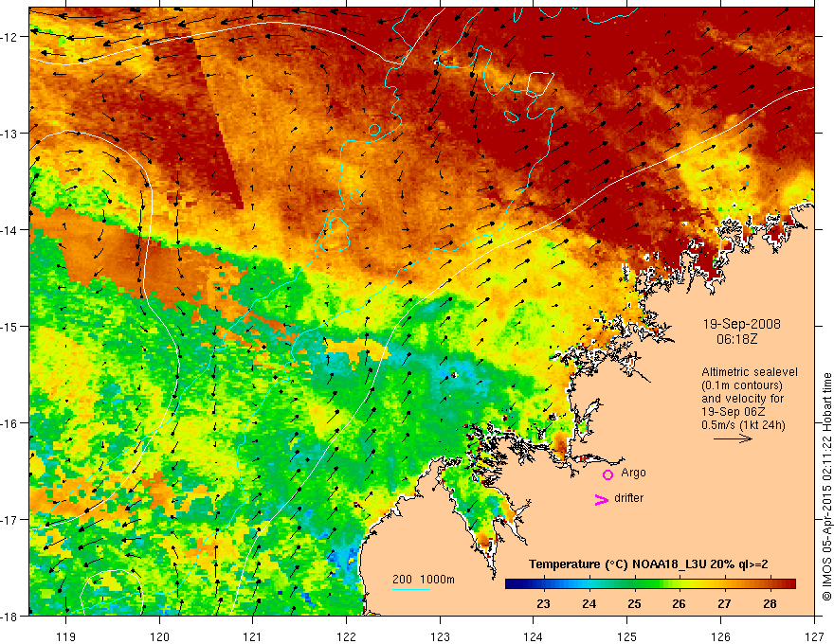The image size is (834, 644).
Task: Click the latitude axis label -13
Action: (x=9, y=134)
